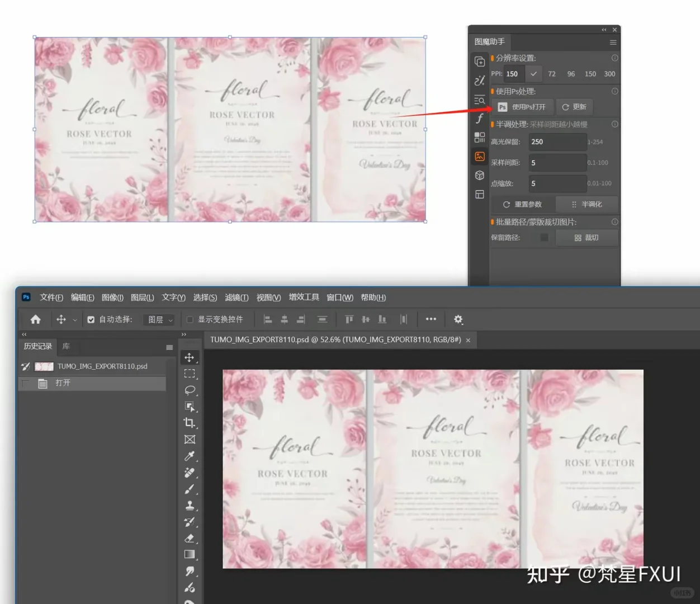This screenshot has width=700, height=604.
Task: Click the info icon beside 批量路径/蒙版裁切图片
Action: 614,222
